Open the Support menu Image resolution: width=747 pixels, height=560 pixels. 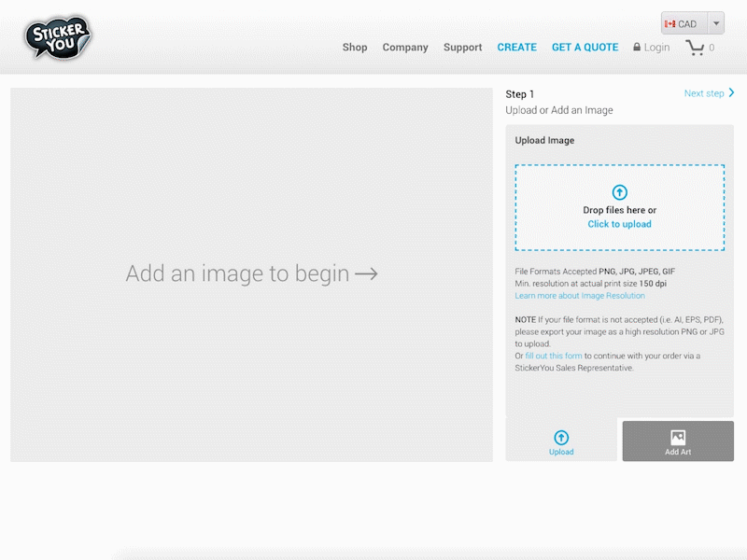pos(462,47)
